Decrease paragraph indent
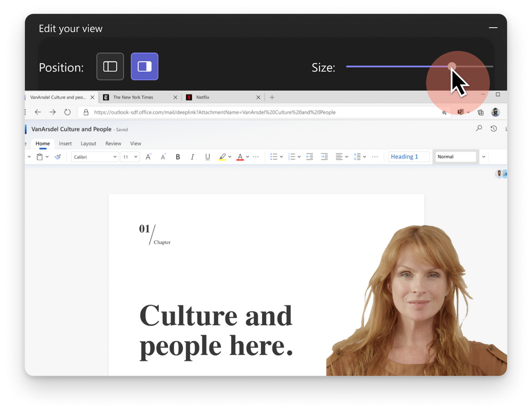Viewport: 532px width, 412px height. click(x=309, y=157)
